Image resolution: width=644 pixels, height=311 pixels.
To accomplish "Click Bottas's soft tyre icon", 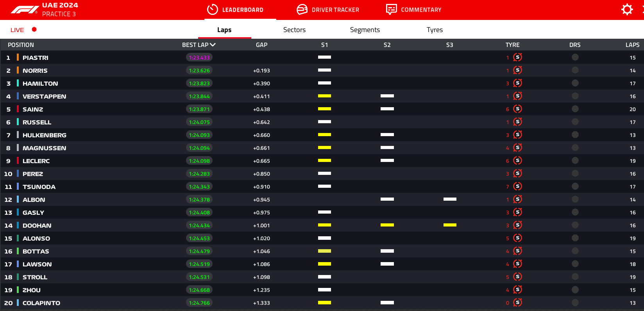I will (517, 251).
